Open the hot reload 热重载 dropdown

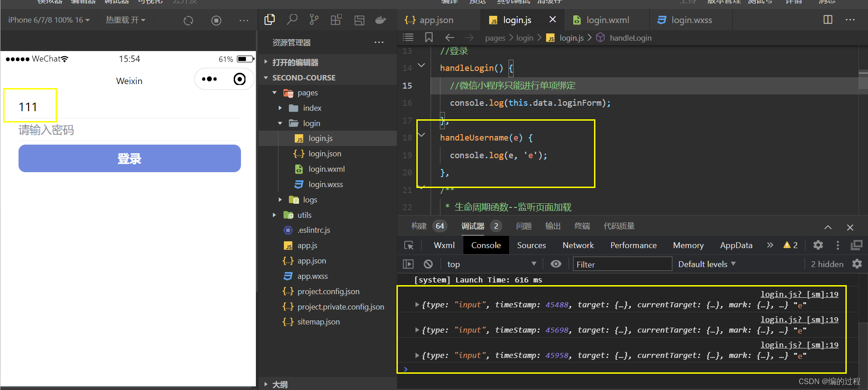tap(125, 20)
